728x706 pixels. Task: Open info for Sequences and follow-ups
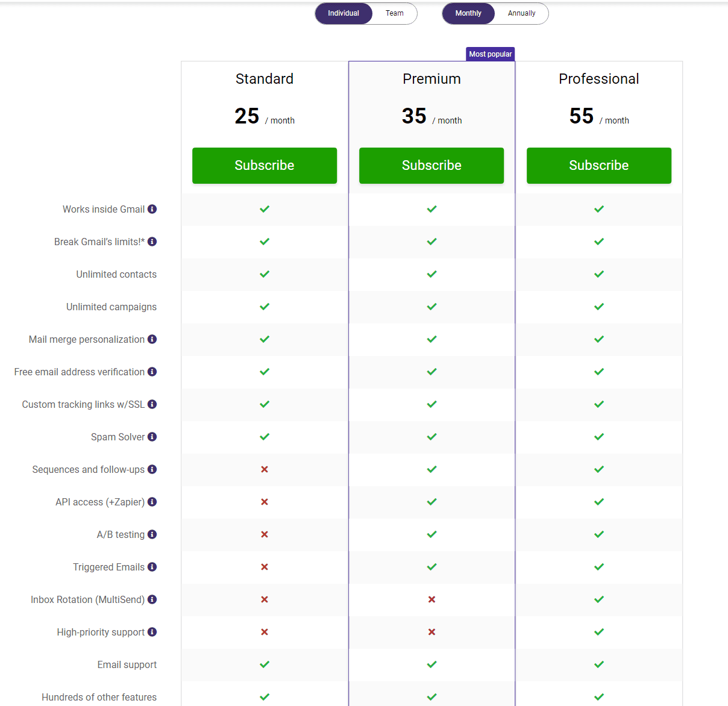(x=152, y=469)
